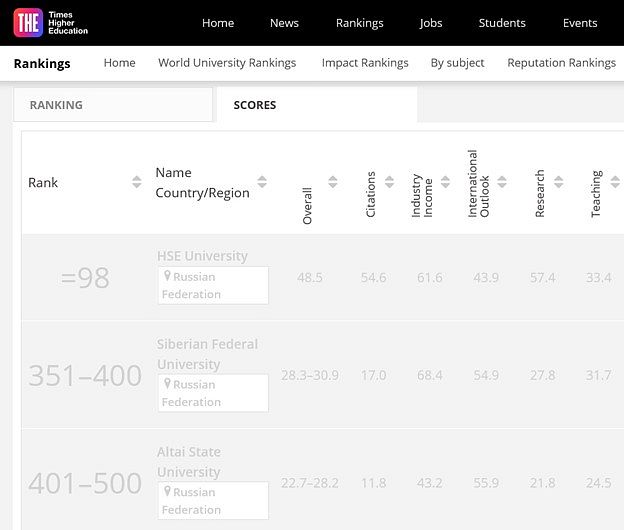The width and height of the screenshot is (624, 530).
Task: Click Russian Federation under Siberian Federal University
Action: (213, 393)
